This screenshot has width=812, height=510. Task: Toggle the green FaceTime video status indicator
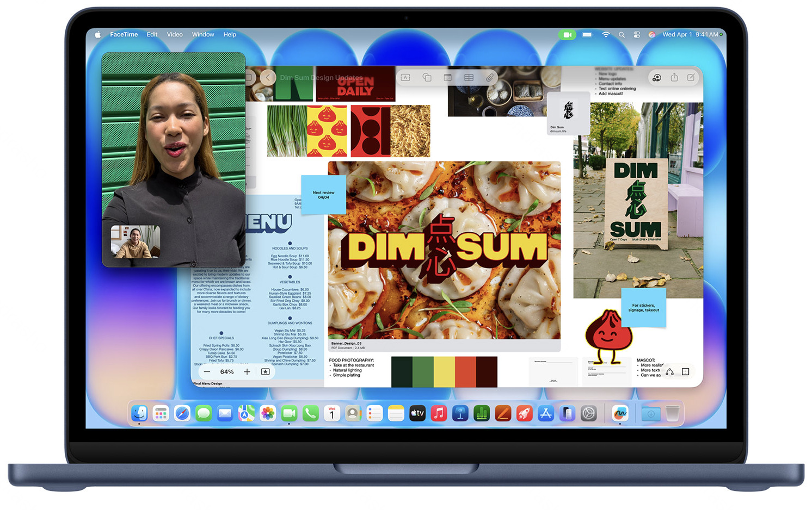pyautogui.click(x=567, y=35)
